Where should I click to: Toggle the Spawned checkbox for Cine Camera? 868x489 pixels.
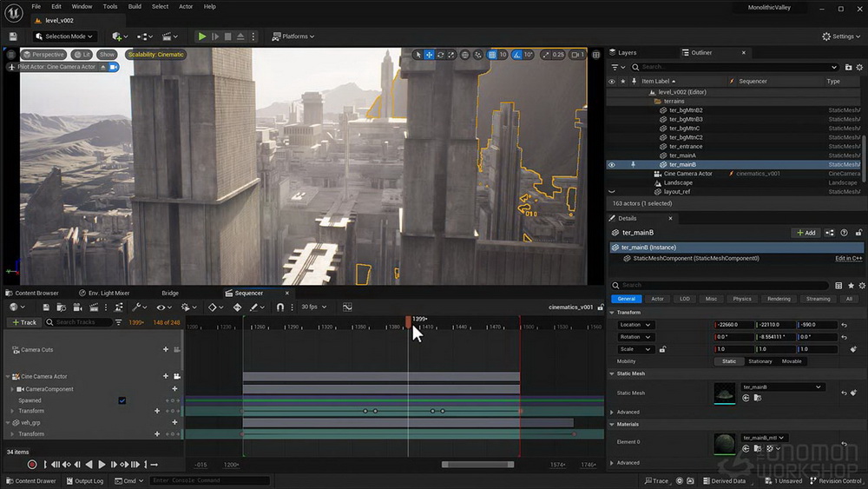click(x=122, y=400)
